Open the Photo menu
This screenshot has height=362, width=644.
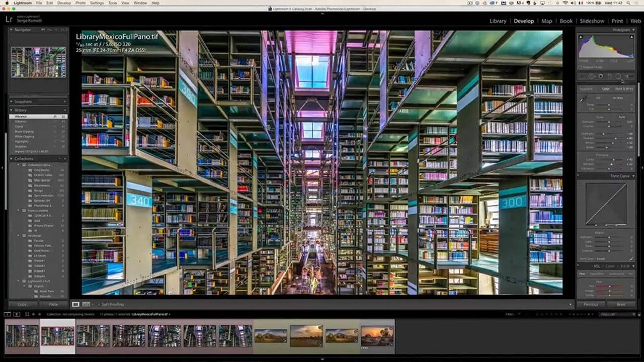[x=80, y=3]
